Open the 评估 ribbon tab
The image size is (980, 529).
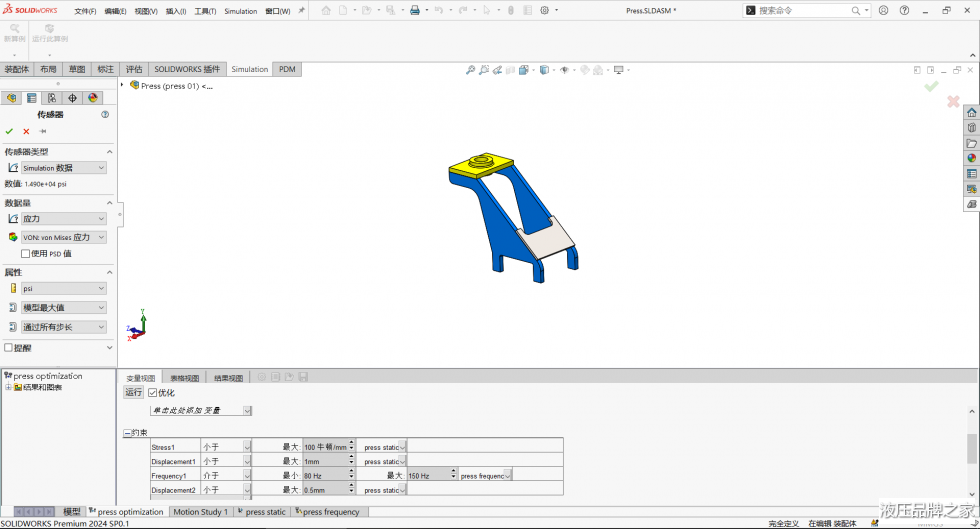(134, 70)
